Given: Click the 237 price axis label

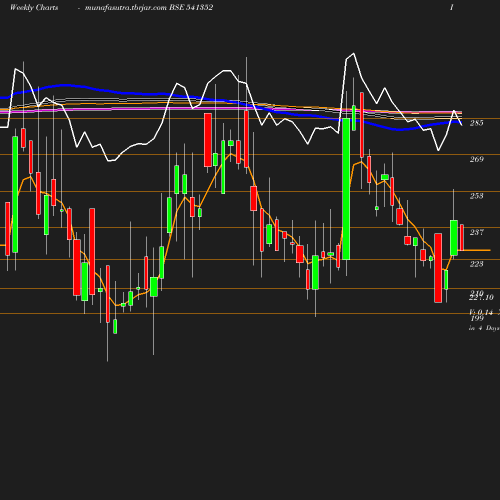Looking at the screenshot, I should (476, 232).
